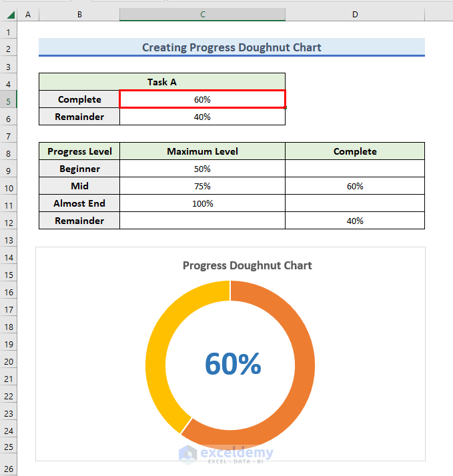Click the orange doughnut segment
The height and width of the screenshot is (476, 453).
tap(304, 364)
